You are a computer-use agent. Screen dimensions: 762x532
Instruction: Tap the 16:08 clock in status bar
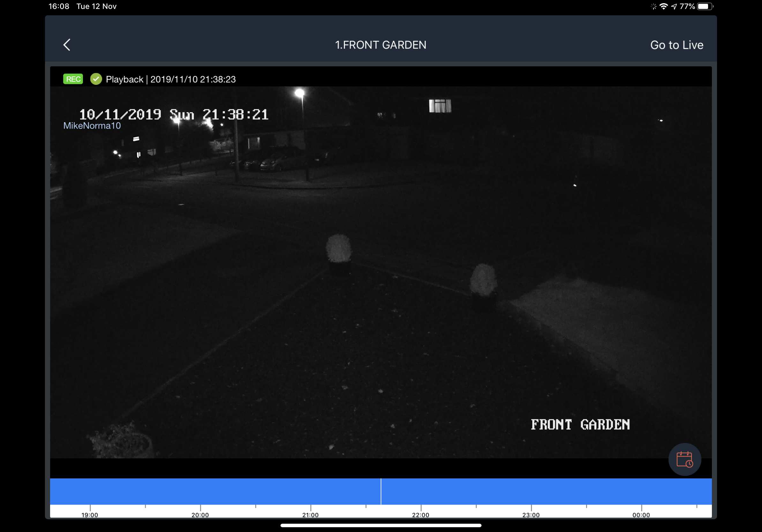(59, 6)
